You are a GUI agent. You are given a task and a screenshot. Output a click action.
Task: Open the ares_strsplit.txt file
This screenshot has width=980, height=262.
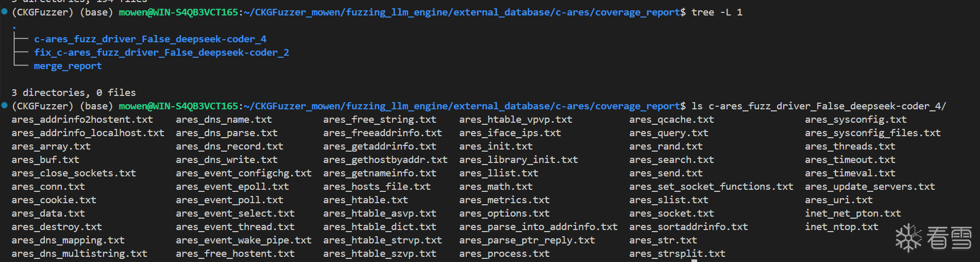pos(677,254)
